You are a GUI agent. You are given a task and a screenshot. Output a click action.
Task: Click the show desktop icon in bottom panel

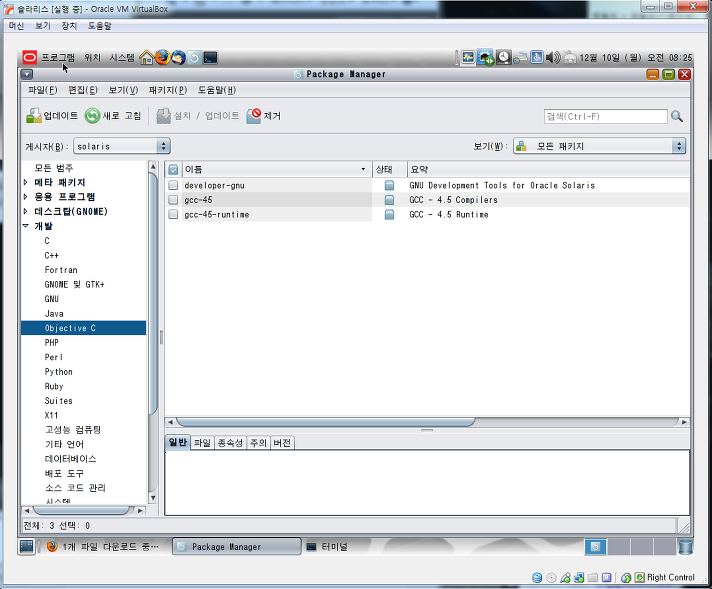point(27,546)
